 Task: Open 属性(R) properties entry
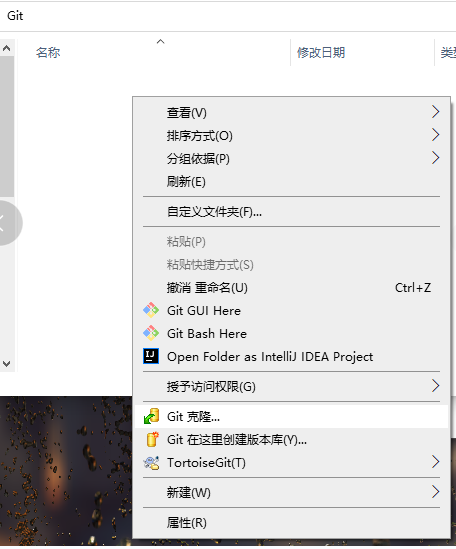[291, 523]
